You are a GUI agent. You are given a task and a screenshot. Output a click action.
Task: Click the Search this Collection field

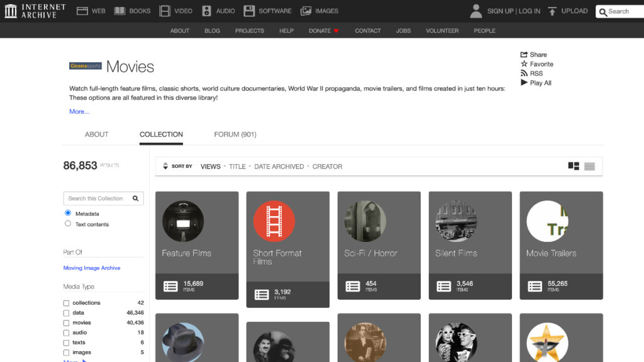coord(97,199)
